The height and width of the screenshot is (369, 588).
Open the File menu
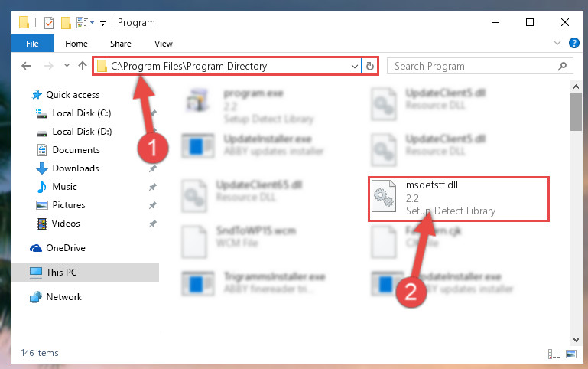[x=32, y=44]
